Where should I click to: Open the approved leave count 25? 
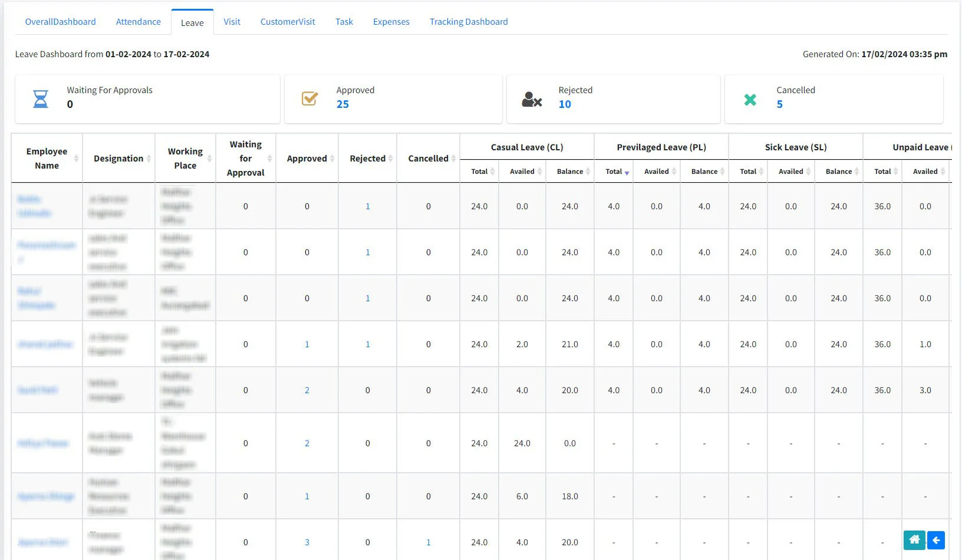pyautogui.click(x=342, y=104)
